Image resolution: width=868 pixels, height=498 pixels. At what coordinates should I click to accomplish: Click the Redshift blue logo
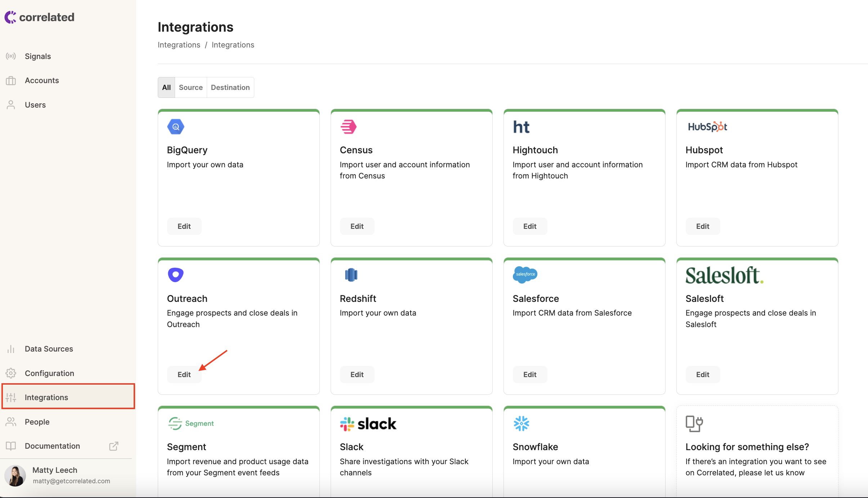tap(351, 275)
